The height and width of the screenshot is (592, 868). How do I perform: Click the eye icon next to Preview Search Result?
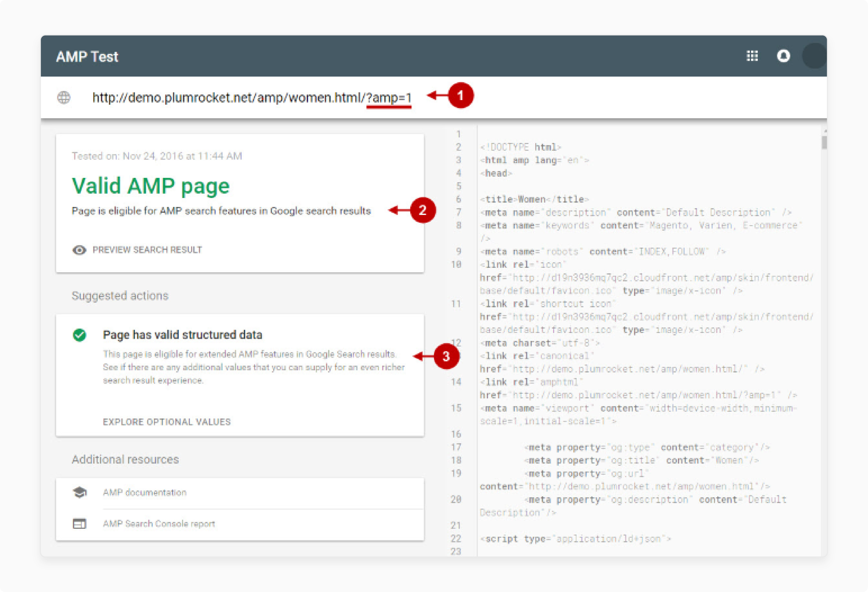[x=79, y=250]
